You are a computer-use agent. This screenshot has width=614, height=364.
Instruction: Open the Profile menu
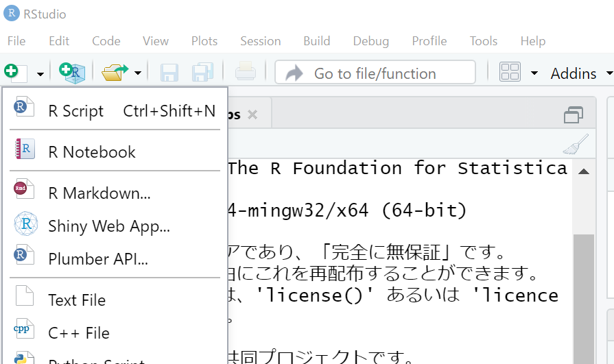tap(429, 41)
